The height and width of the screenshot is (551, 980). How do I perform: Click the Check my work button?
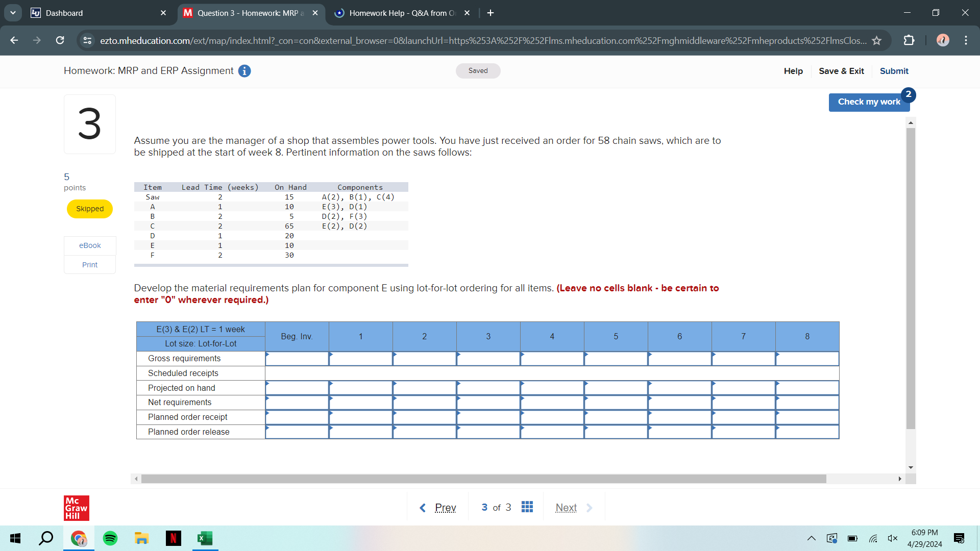pyautogui.click(x=869, y=102)
